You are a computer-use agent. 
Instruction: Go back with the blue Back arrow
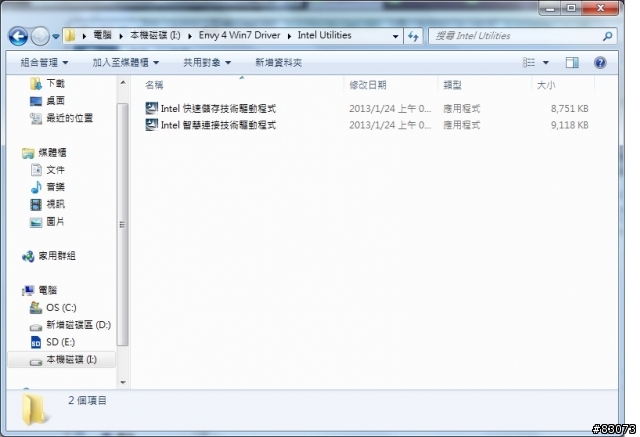(18, 37)
